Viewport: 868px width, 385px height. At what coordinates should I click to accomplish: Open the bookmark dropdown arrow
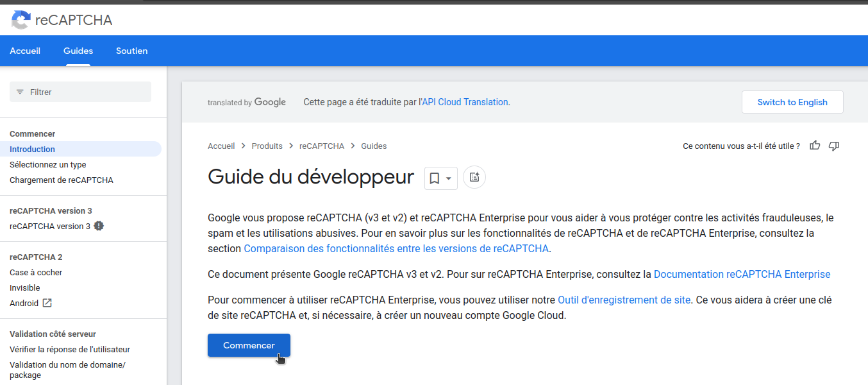pyautogui.click(x=449, y=178)
